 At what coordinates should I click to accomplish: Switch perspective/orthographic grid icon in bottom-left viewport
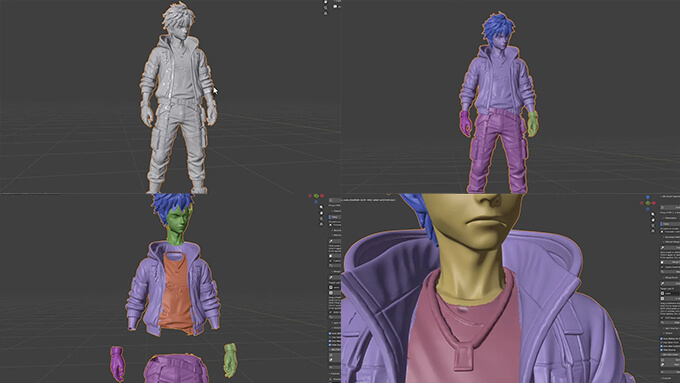tap(321, 224)
